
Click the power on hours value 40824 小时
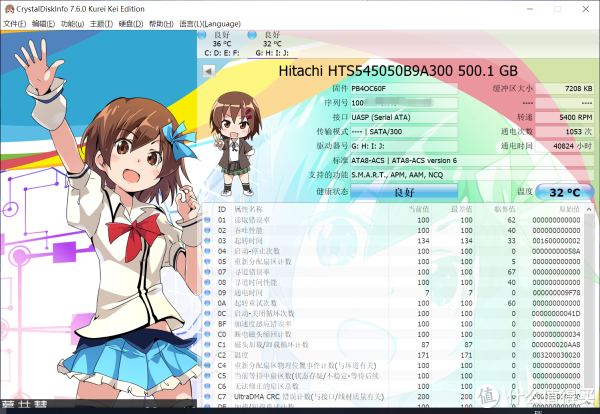(564, 146)
